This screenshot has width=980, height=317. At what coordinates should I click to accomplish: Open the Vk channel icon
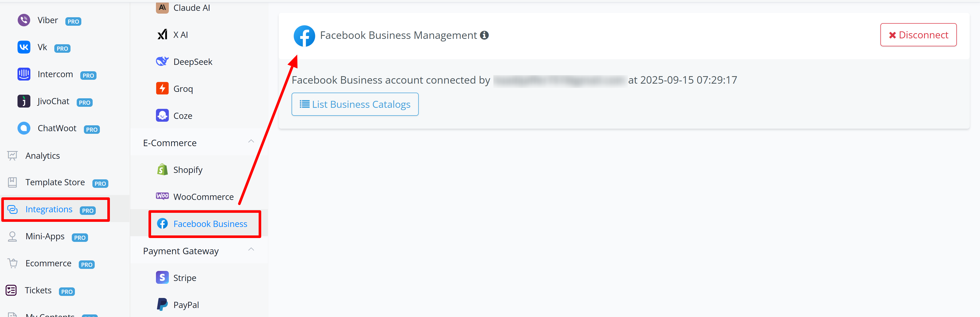pos(24,47)
